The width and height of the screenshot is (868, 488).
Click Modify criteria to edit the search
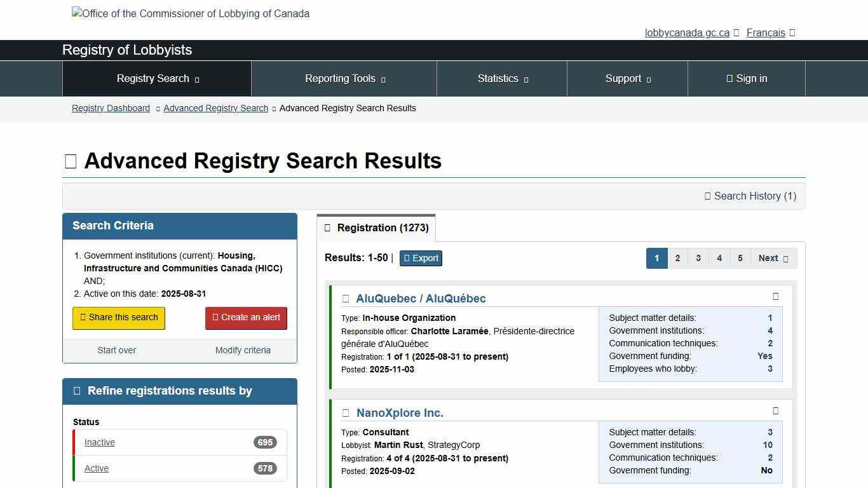243,350
